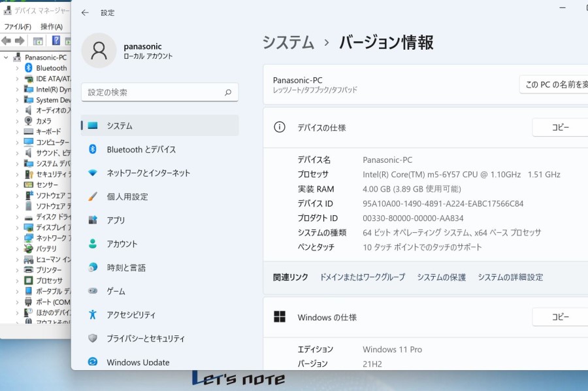Copy device specs with the デバイスの仕様 コピー button
Viewport: 588px width, 391px height.
(561, 127)
